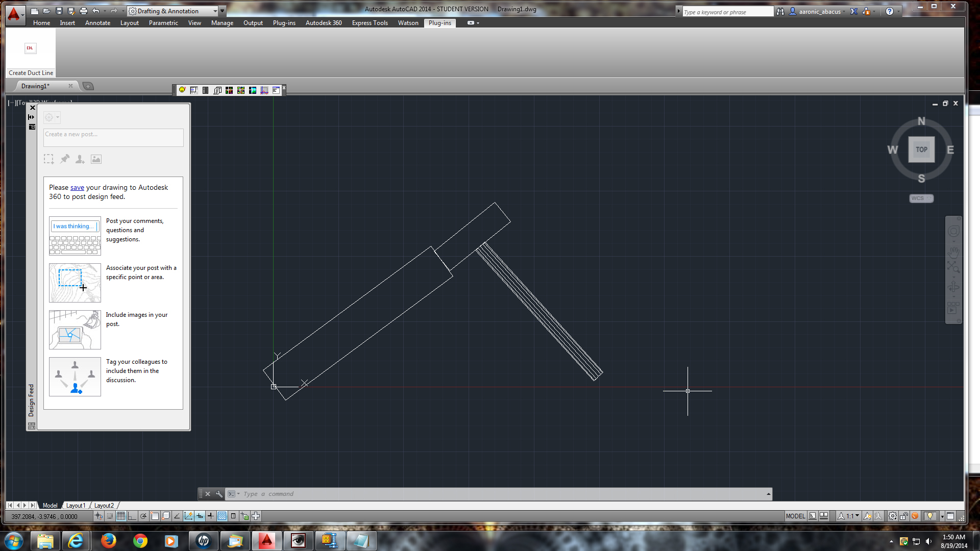Expand the WCS coordinate system dropdown
This screenshot has height=551, width=980.
tap(928, 198)
